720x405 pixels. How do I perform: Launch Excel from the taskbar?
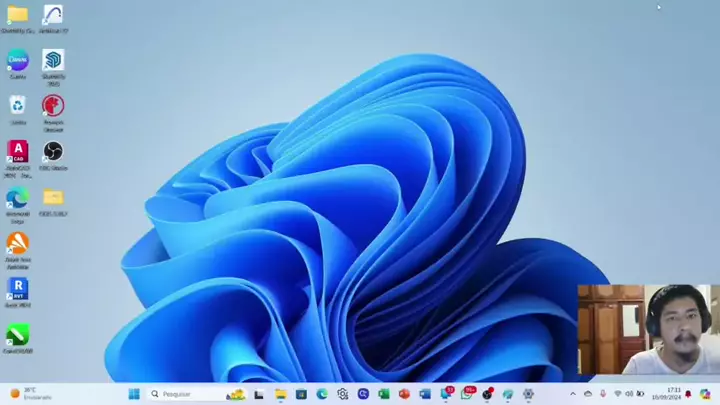384,394
